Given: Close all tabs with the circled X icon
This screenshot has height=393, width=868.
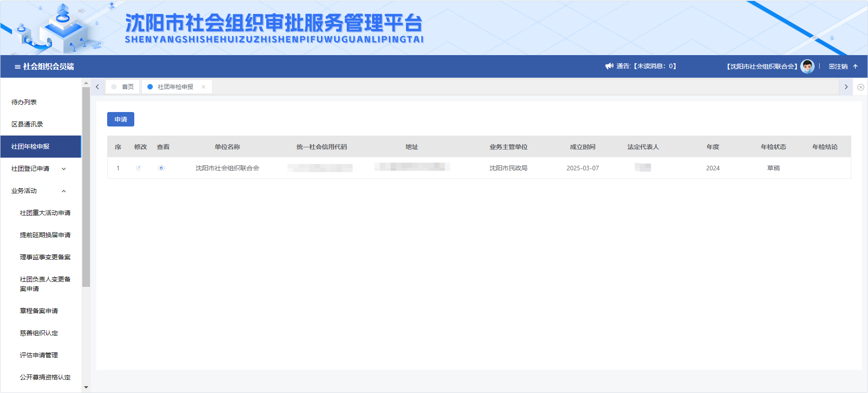Looking at the screenshot, I should 860,87.
